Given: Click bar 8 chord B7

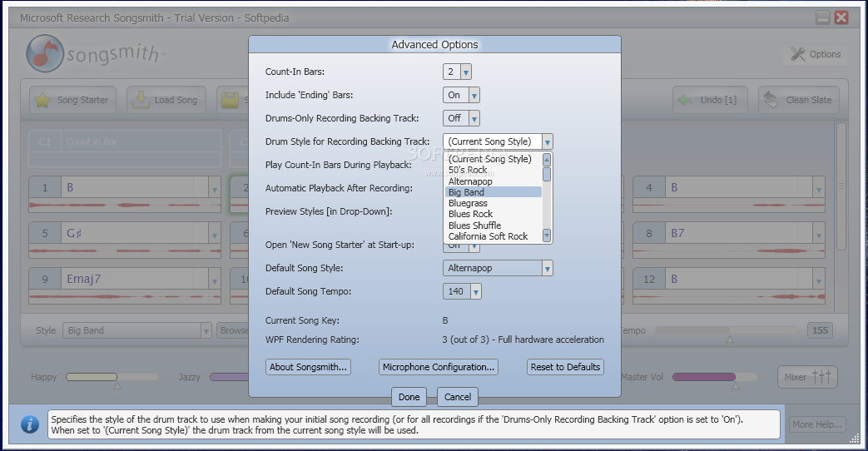Looking at the screenshot, I should point(677,234).
